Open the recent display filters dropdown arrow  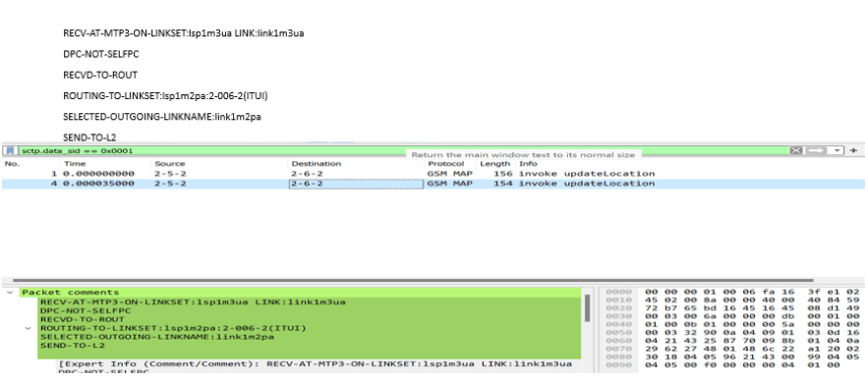[837, 150]
